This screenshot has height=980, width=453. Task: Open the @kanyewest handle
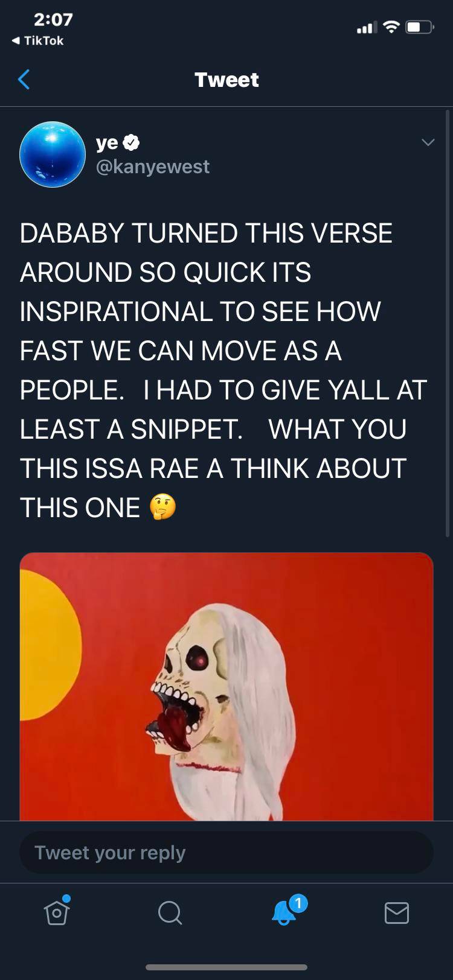(153, 167)
